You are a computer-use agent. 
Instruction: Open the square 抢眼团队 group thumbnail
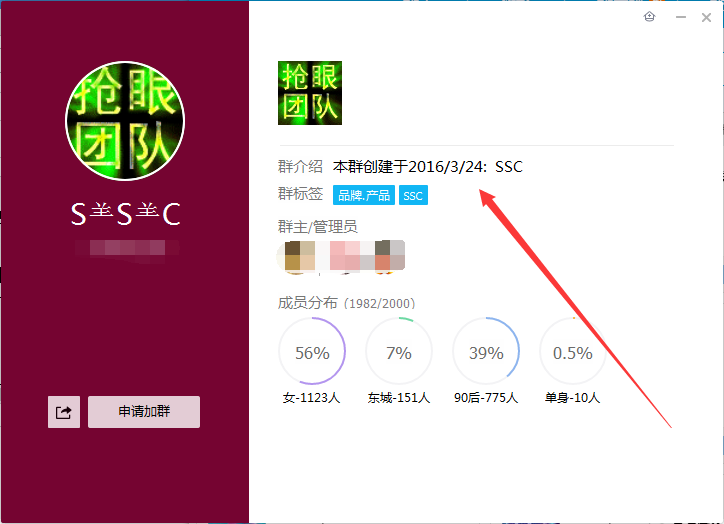pos(310,93)
